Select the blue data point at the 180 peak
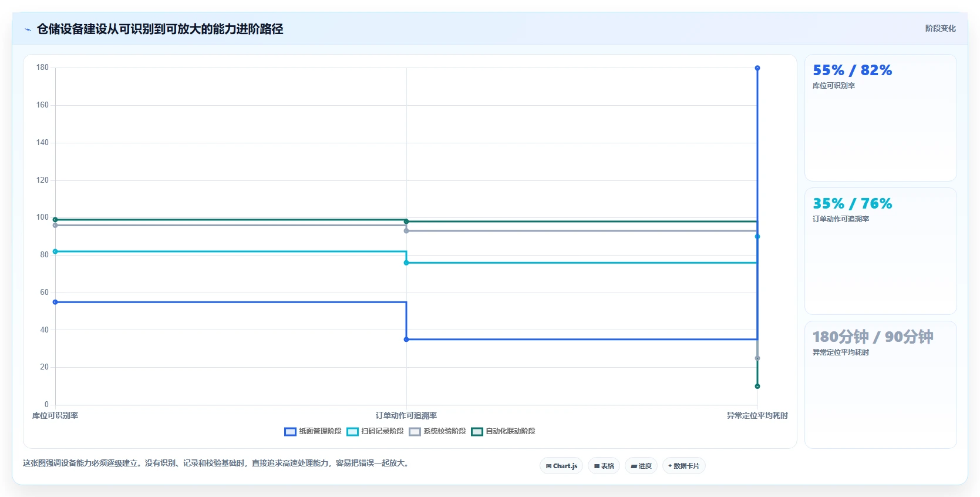 coord(757,68)
